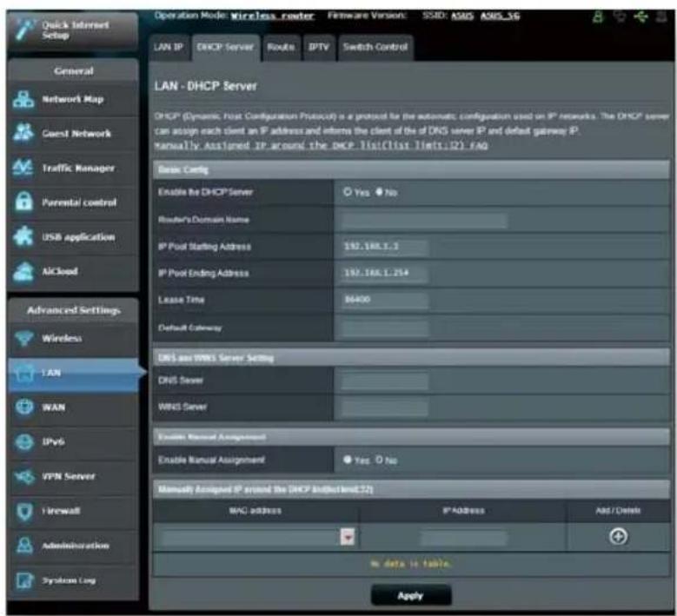This screenshot has width=677, height=616.
Task: Click the IPv6 globe icon
Action: tap(24, 441)
